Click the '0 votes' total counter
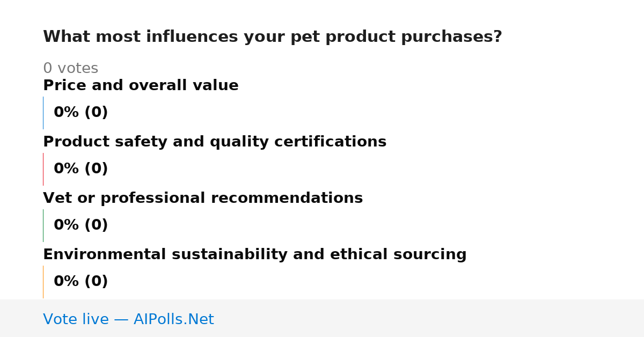644x337 pixels. point(70,69)
